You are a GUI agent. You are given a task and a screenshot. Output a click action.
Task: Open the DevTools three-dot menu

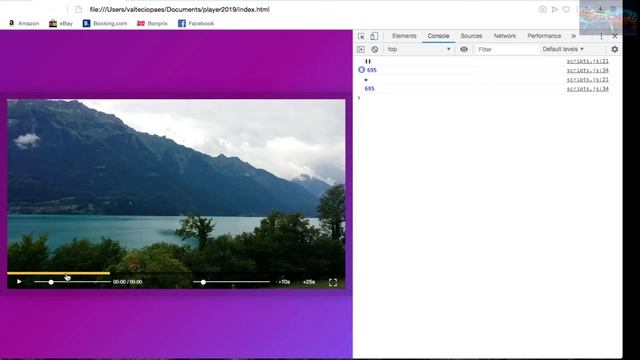[x=601, y=36]
